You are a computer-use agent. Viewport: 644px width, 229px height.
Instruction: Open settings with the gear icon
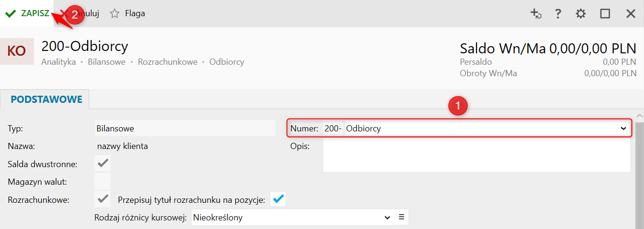click(x=581, y=14)
